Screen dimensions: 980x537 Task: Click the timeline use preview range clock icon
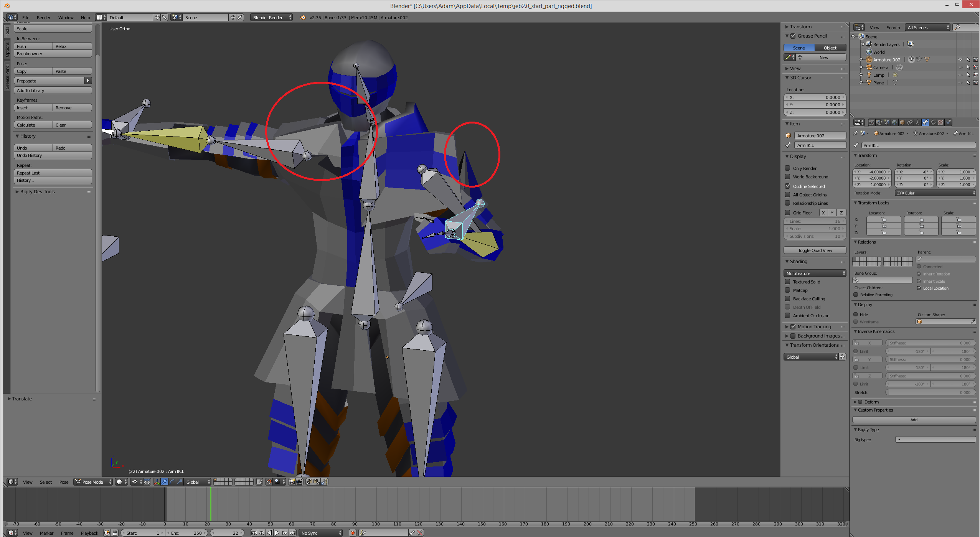[107, 533]
